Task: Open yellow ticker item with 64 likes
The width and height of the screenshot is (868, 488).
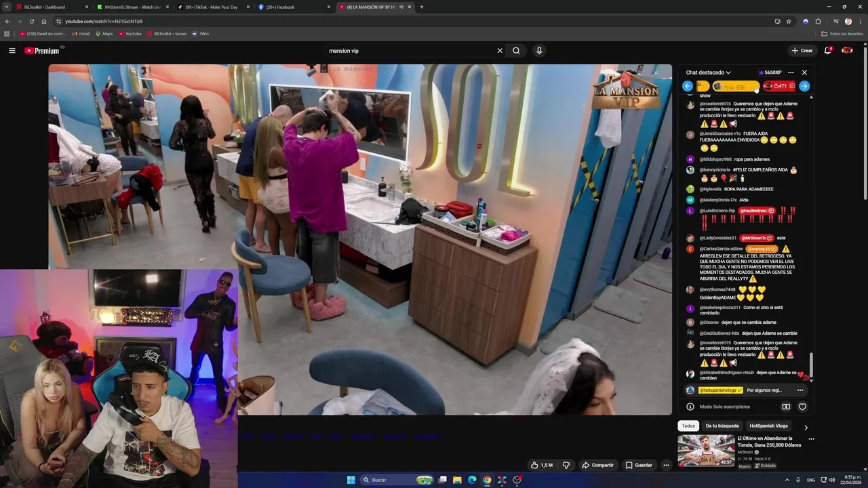Action: click(x=736, y=86)
